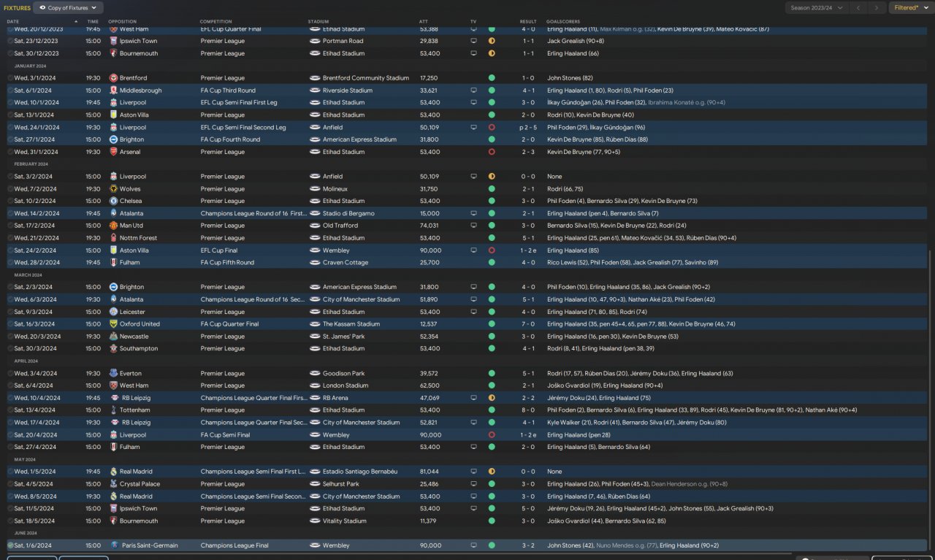Click the Nottm Forest club badge
The image size is (935, 560).
(x=113, y=238)
